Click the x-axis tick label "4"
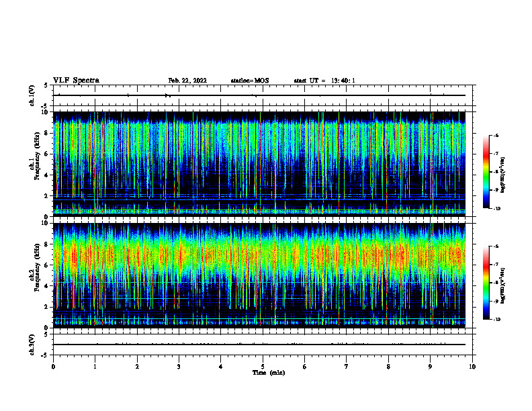The image size is (532, 411). coord(221,367)
